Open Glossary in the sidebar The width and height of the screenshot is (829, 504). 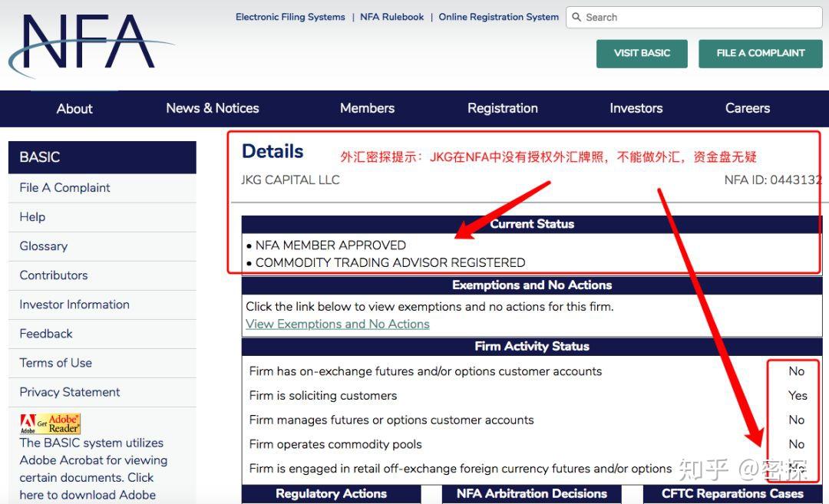pos(102,246)
